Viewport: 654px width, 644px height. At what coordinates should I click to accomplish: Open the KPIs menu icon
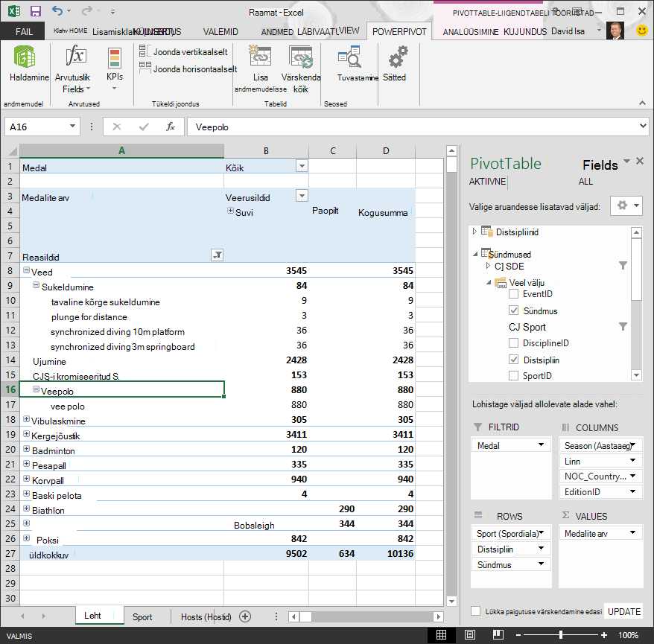click(x=114, y=57)
